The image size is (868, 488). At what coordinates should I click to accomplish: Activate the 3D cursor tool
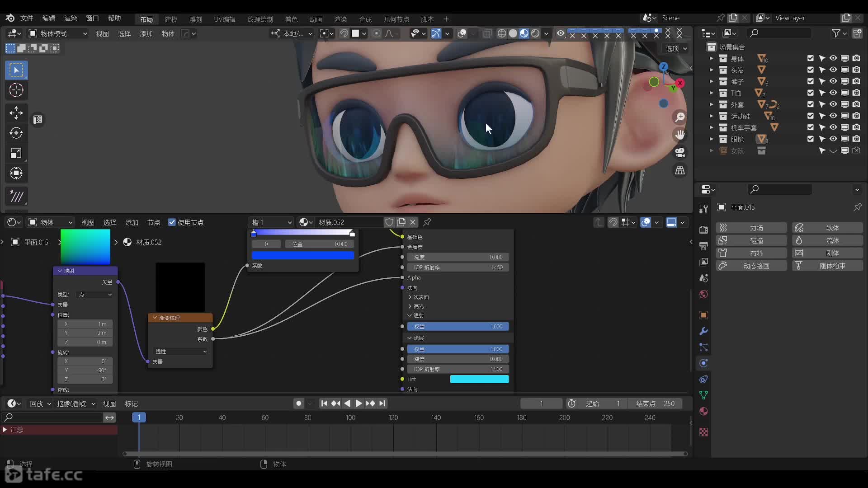16,90
